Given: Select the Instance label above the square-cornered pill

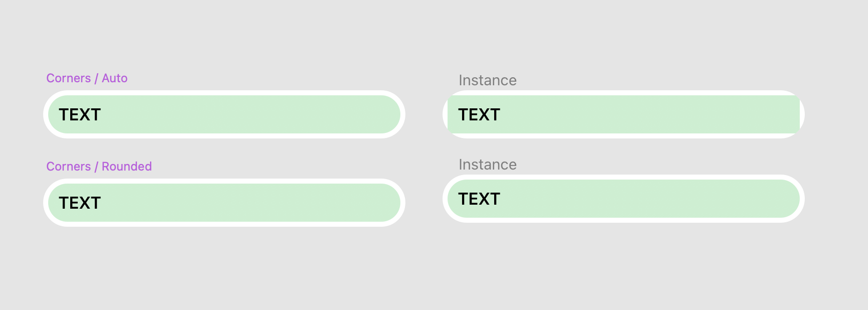Looking at the screenshot, I should [487, 80].
